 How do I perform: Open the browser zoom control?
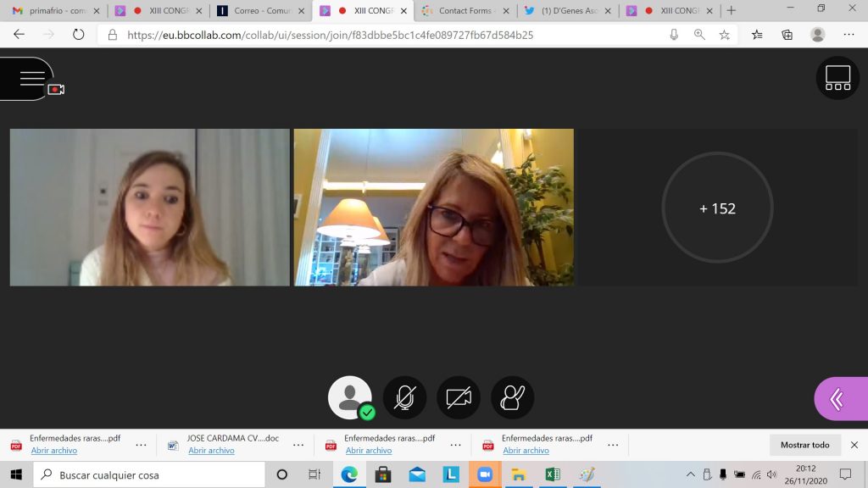(x=699, y=35)
